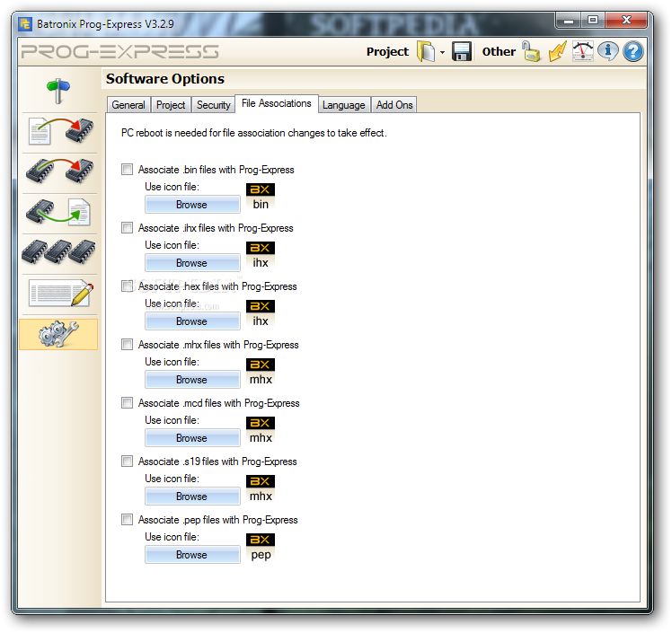Enable associating .bin files with Prog-Express
This screenshot has width=672, height=633.
pyautogui.click(x=127, y=169)
